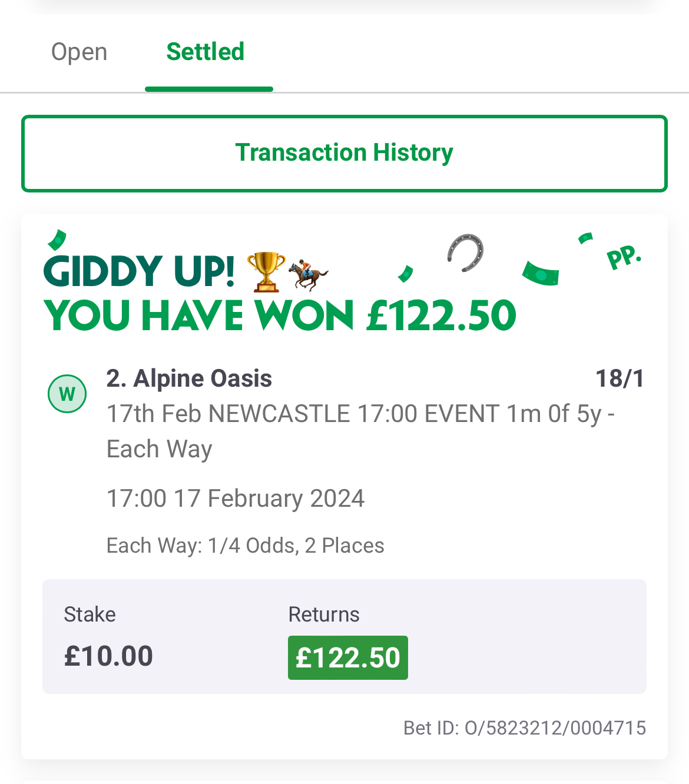Viewport: 689px width, 784px height.
Task: Tap the large green banknote graphic
Action: click(541, 273)
